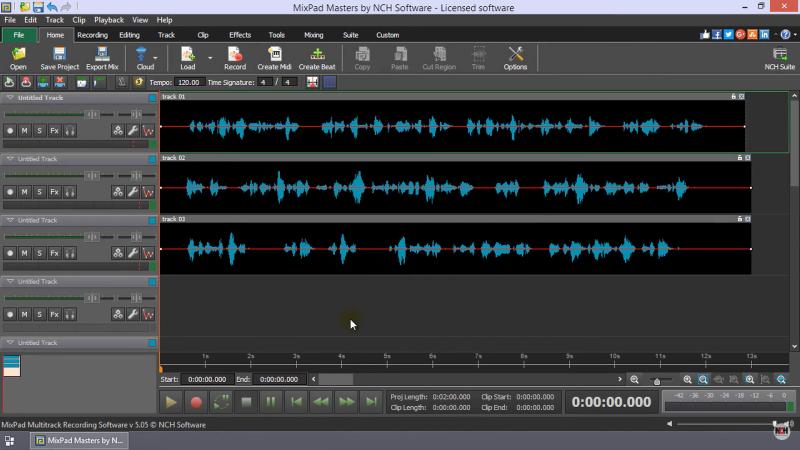Viewport: 800px width, 450px height.
Task: Open the Options settings icon
Action: click(515, 58)
